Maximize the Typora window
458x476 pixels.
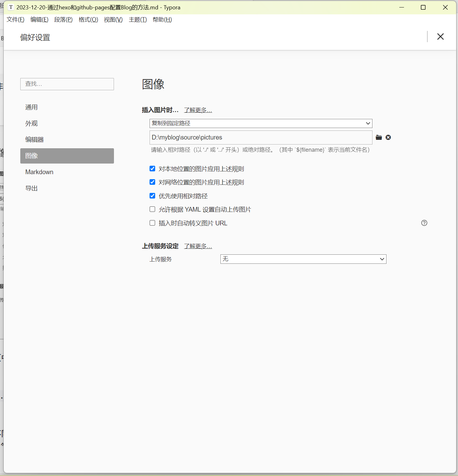click(x=423, y=7)
